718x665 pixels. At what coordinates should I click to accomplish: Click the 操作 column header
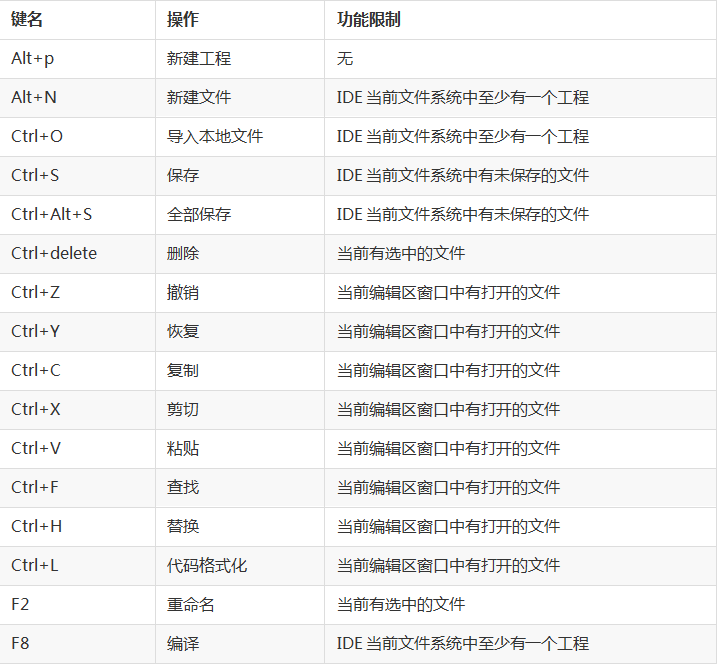pos(240,20)
